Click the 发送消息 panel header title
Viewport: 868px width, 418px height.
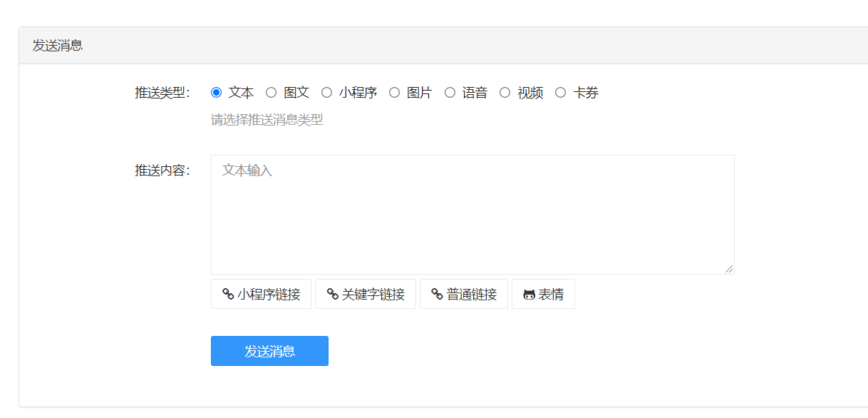[58, 46]
